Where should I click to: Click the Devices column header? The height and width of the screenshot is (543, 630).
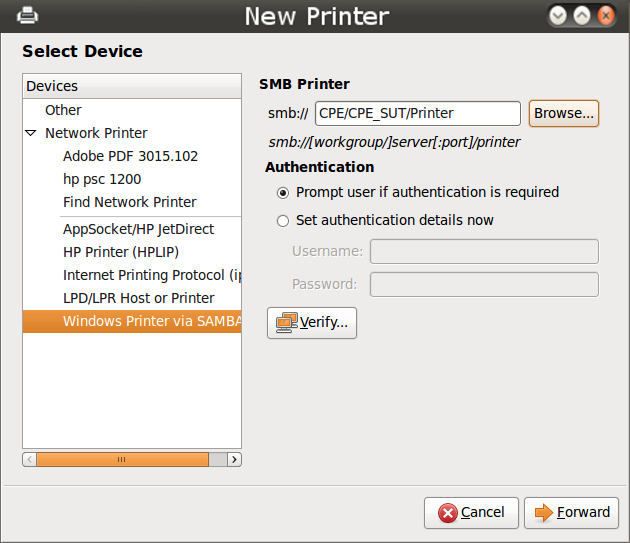[132, 86]
